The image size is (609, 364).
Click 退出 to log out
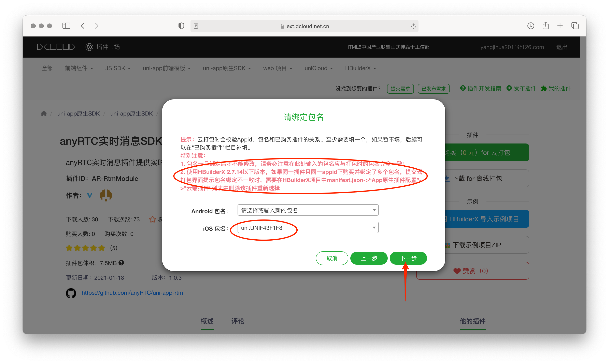point(562,47)
